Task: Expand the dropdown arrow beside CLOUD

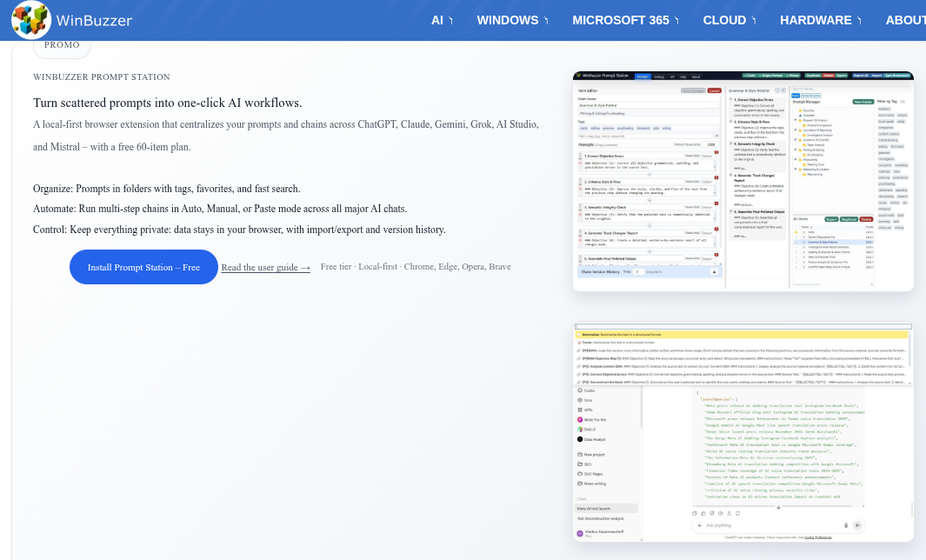Action: [x=754, y=21]
